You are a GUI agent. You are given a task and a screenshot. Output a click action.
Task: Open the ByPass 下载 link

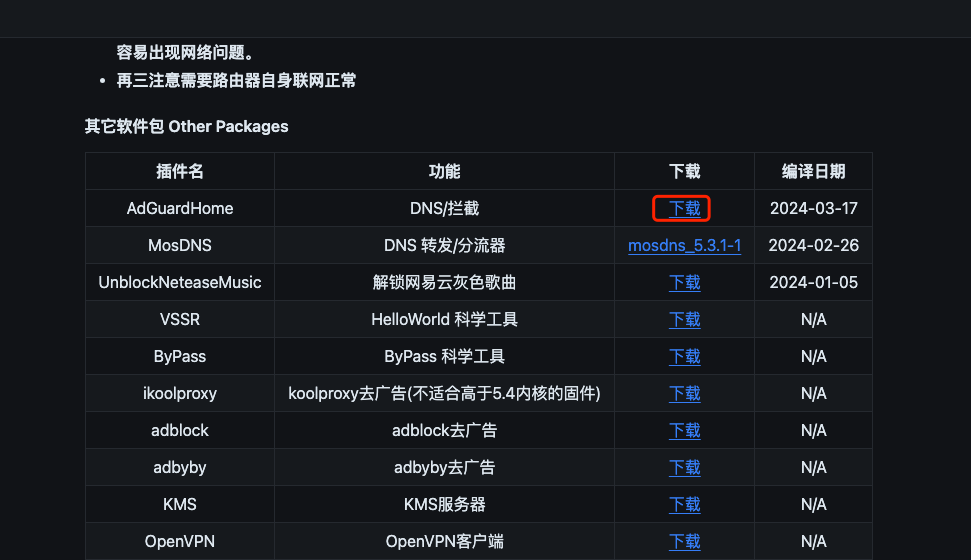(x=684, y=356)
